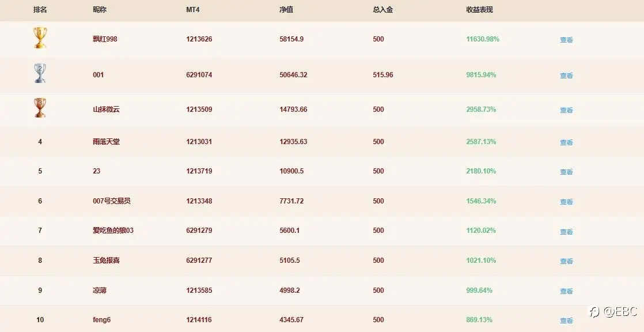
Task: View details for 山抹微云
Action: 566,110
